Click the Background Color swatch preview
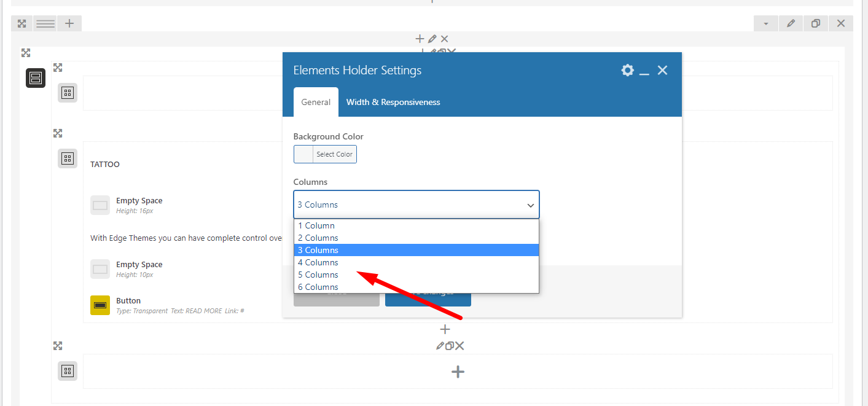868x406 pixels. [303, 154]
